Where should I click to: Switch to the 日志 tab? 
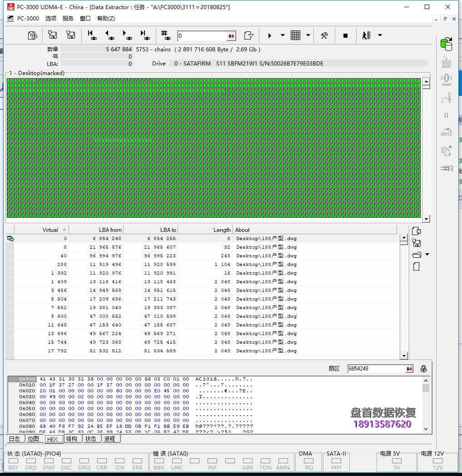point(15,439)
